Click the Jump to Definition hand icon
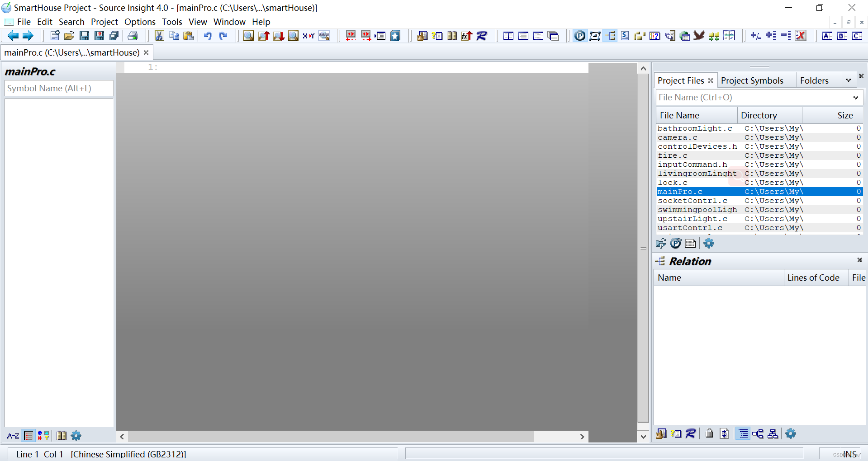Screen dimensions: 868x461 [x=422, y=36]
